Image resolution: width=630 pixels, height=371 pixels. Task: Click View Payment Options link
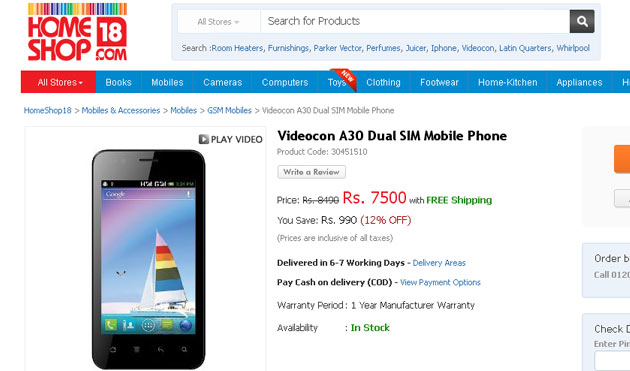point(440,283)
